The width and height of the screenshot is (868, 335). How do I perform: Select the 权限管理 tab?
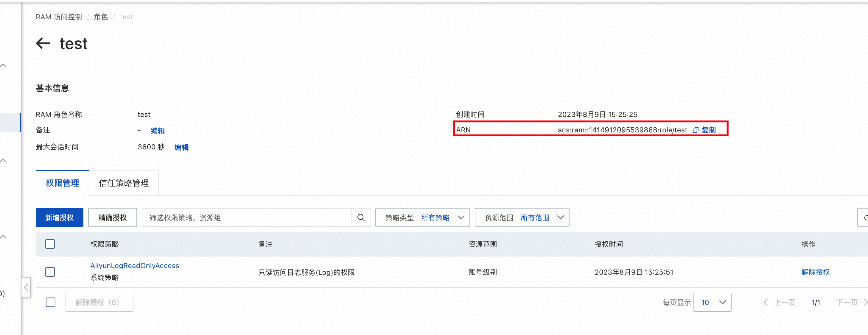(62, 183)
